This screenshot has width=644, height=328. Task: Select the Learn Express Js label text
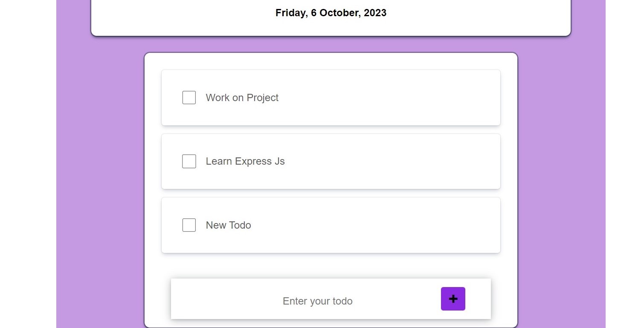click(245, 161)
